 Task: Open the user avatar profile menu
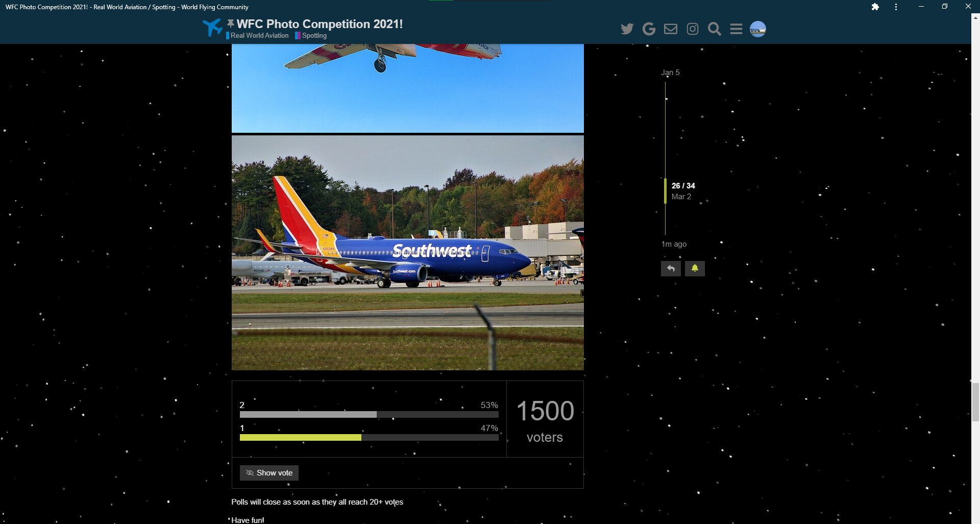pos(758,29)
